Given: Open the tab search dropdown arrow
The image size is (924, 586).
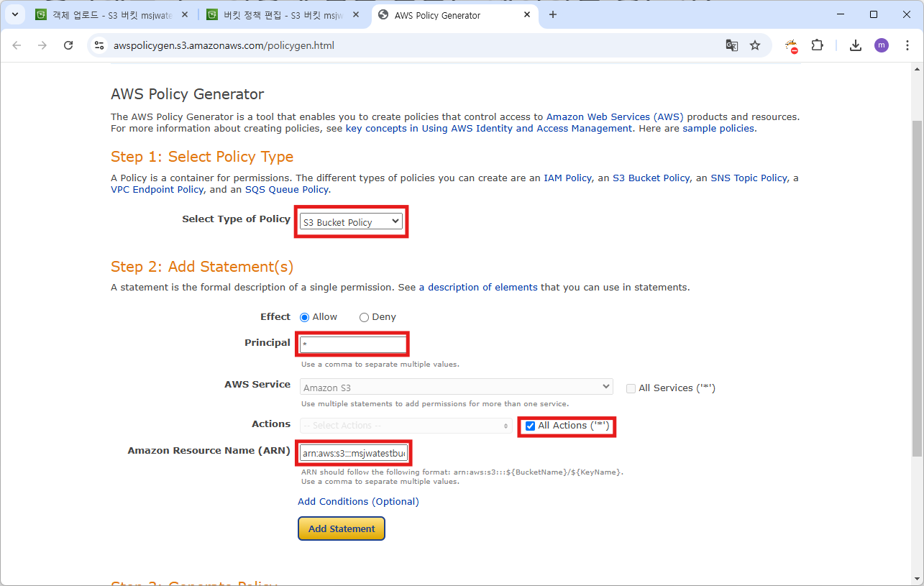Looking at the screenshot, I should [14, 14].
